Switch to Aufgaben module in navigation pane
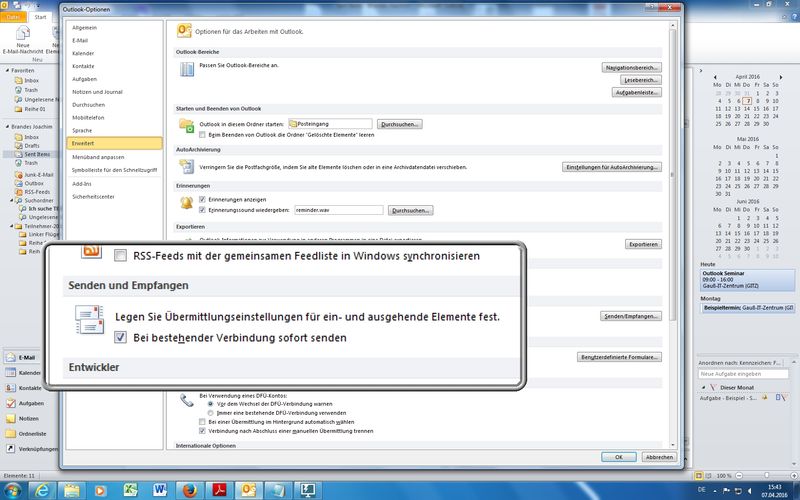The image size is (800, 500). pyautogui.click(x=31, y=404)
